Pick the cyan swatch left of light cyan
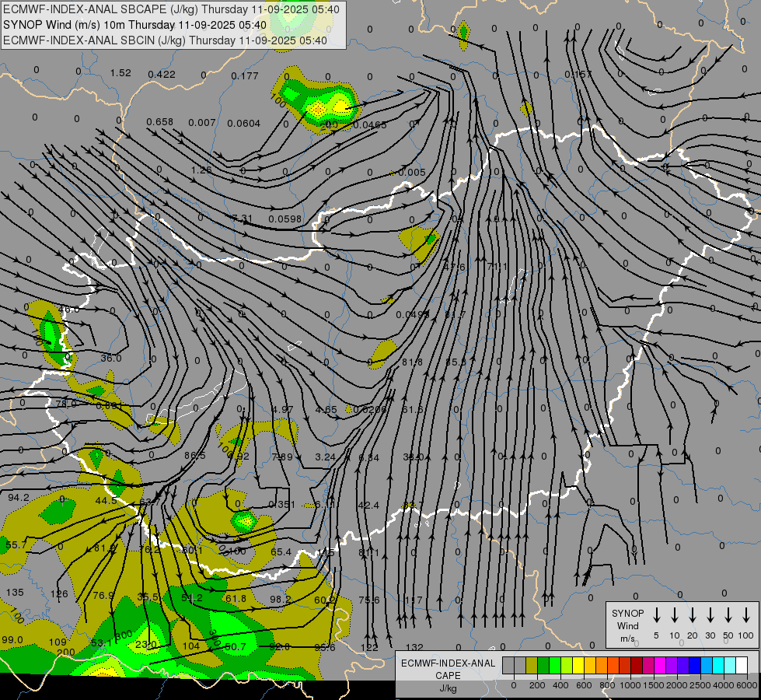The image size is (761, 700). tap(718, 666)
